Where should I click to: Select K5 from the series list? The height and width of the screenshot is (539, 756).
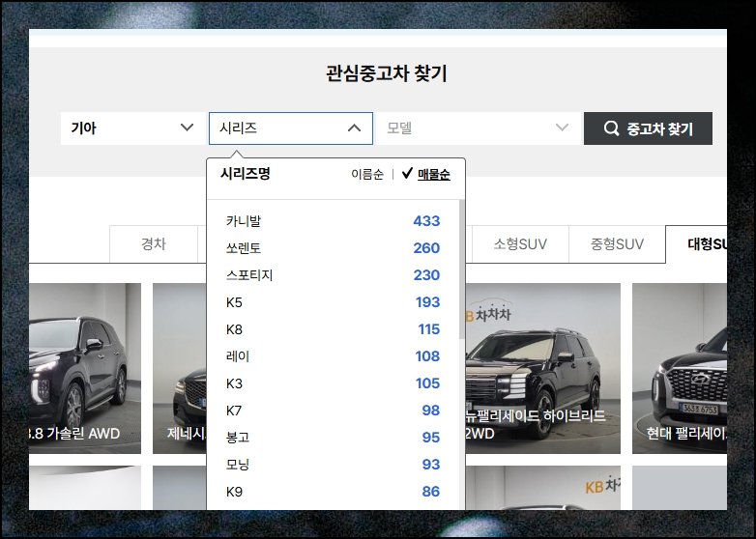pos(333,302)
